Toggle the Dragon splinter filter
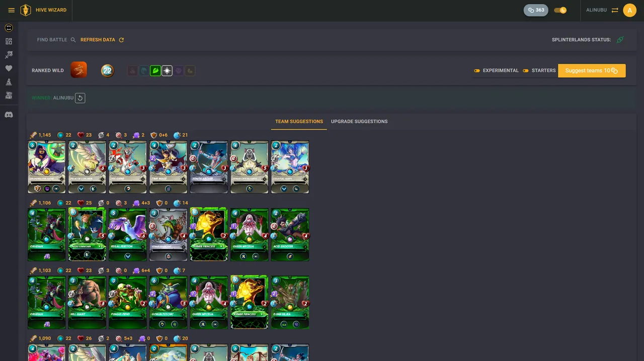The image size is (644, 361). pyautogui.click(x=190, y=71)
